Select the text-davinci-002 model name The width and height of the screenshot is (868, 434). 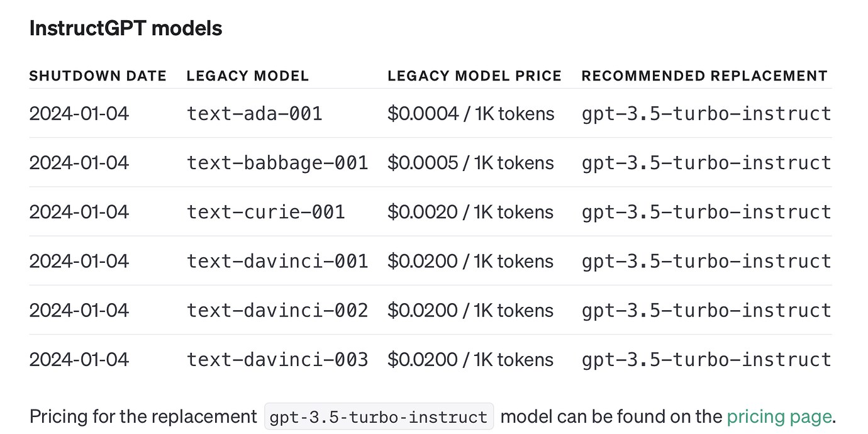coord(277,310)
